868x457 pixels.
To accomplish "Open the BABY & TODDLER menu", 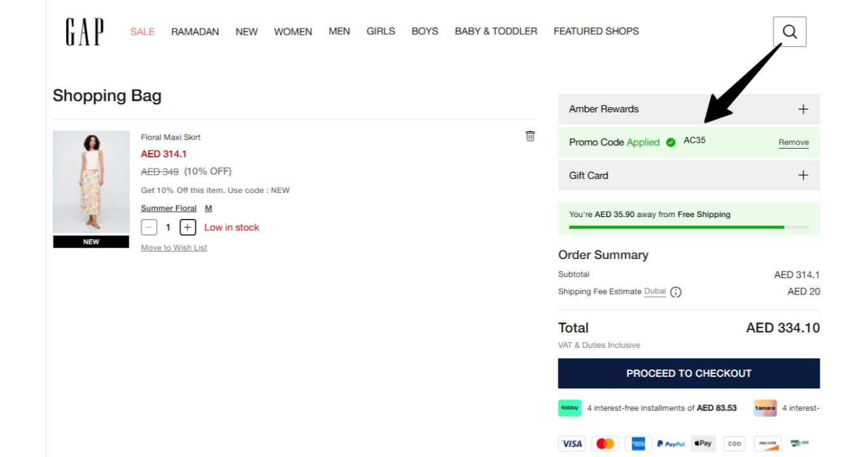I will pos(496,31).
